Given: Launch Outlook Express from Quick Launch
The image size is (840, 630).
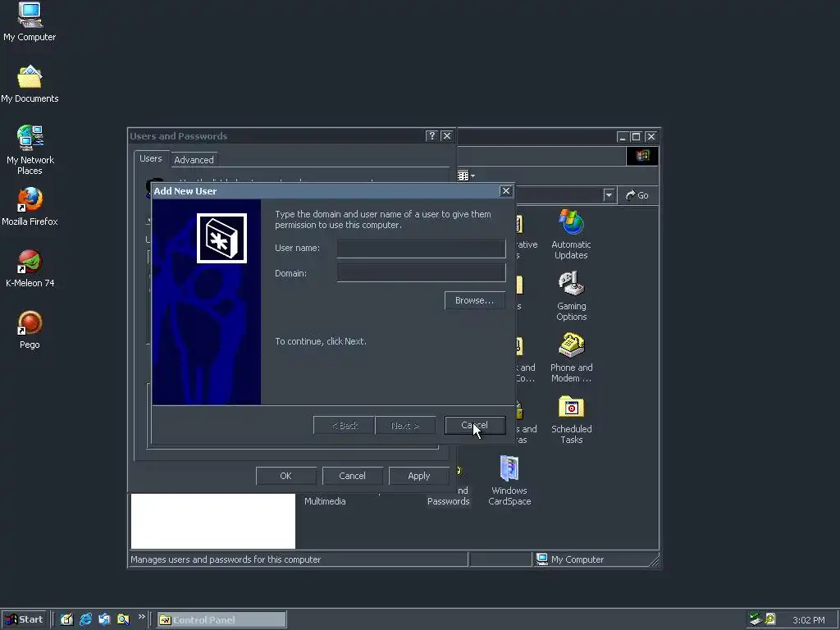Looking at the screenshot, I should [104, 620].
